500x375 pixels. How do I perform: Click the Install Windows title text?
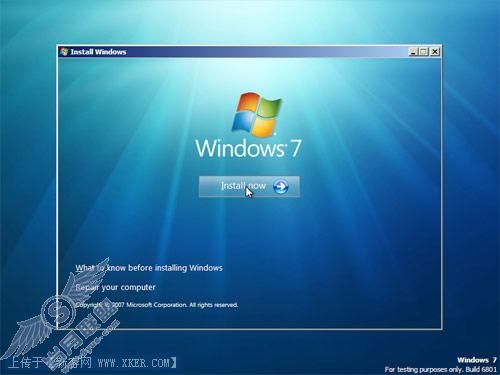click(x=98, y=52)
